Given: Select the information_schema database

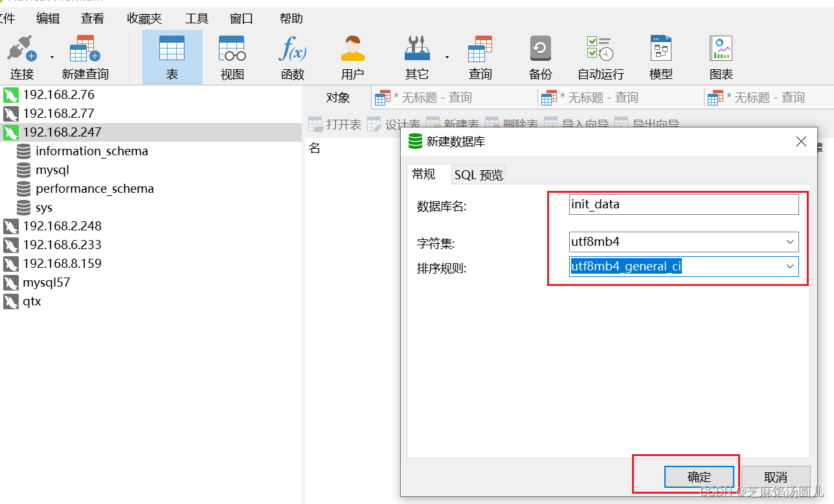Looking at the screenshot, I should pyautogui.click(x=92, y=151).
